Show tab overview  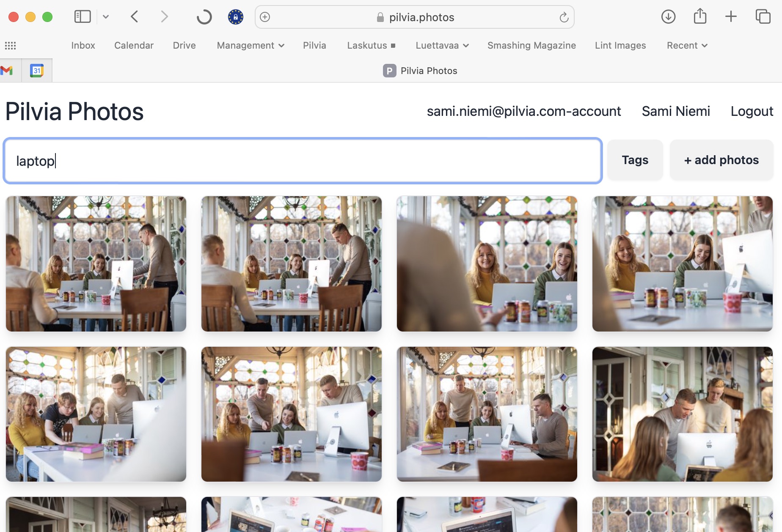[763, 17]
